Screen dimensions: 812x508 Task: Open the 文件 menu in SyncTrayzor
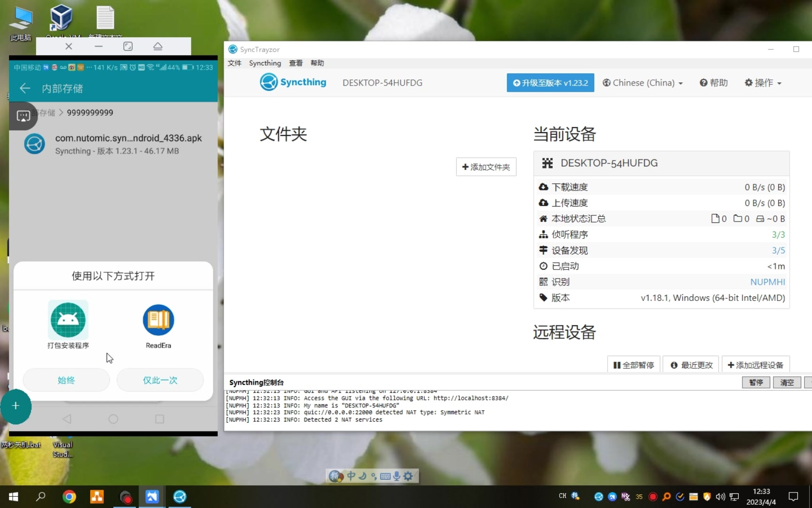pyautogui.click(x=234, y=63)
